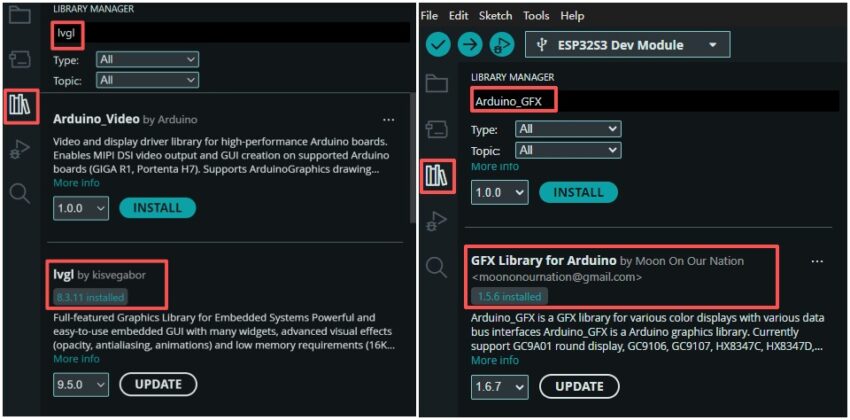Click left Library Manager vertical scrollbar
The width and height of the screenshot is (850, 420).
click(x=414, y=157)
